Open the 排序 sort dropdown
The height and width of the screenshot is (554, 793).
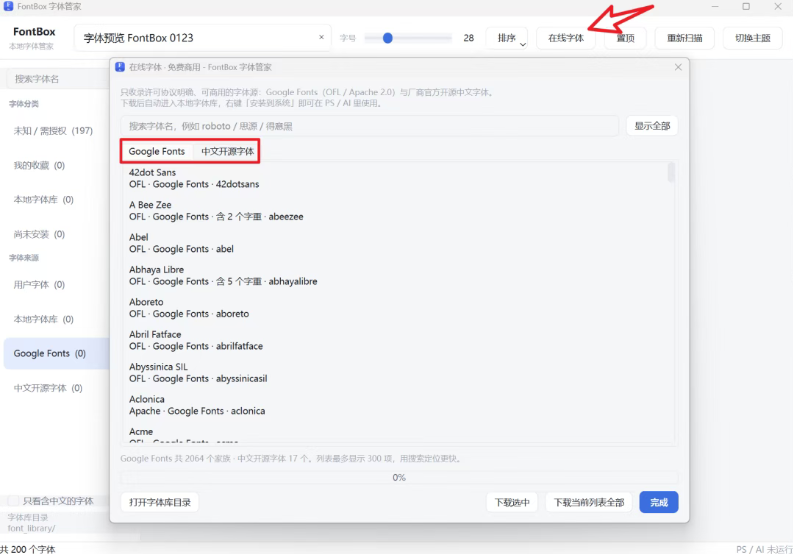(x=507, y=38)
